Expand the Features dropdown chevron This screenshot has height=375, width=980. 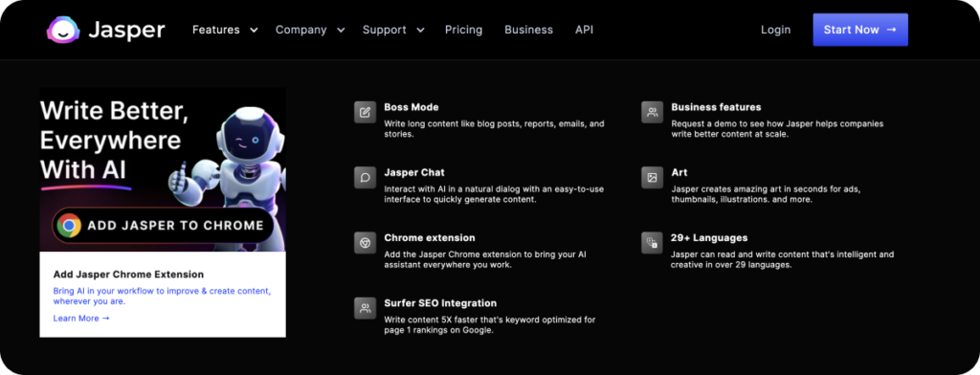[253, 30]
